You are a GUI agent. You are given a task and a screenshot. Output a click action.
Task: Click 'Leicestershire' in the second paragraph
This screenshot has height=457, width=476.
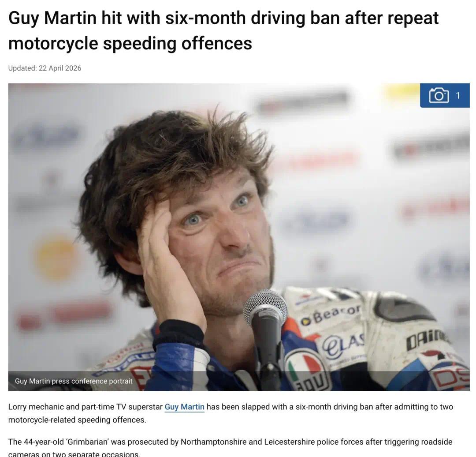click(289, 442)
